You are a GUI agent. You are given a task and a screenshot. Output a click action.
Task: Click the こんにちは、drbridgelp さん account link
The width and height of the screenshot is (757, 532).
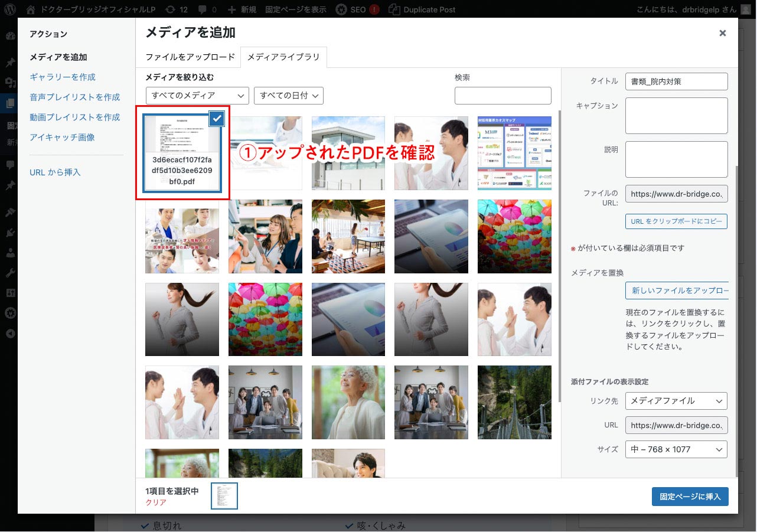pyautogui.click(x=694, y=9)
